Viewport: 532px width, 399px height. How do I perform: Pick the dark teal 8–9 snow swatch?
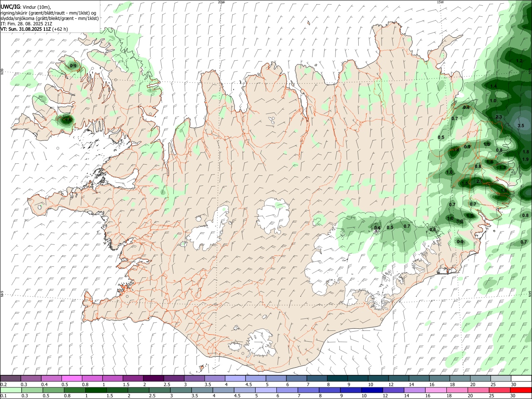pyautogui.click(x=337, y=379)
